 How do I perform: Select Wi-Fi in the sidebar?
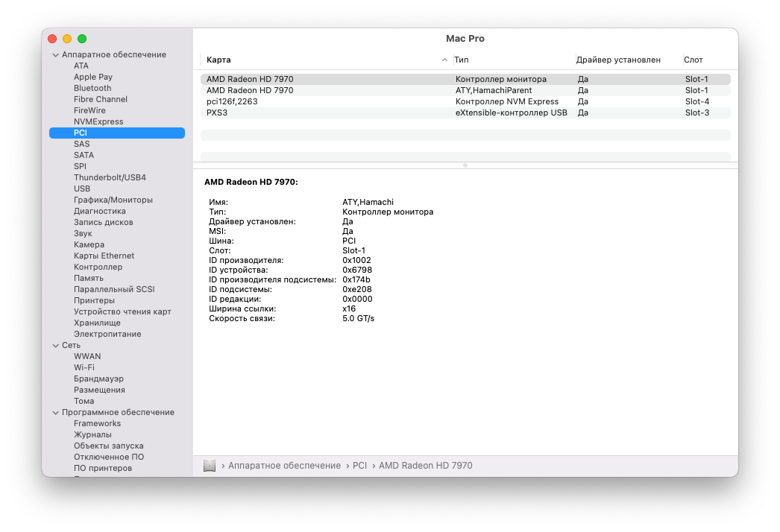point(84,367)
